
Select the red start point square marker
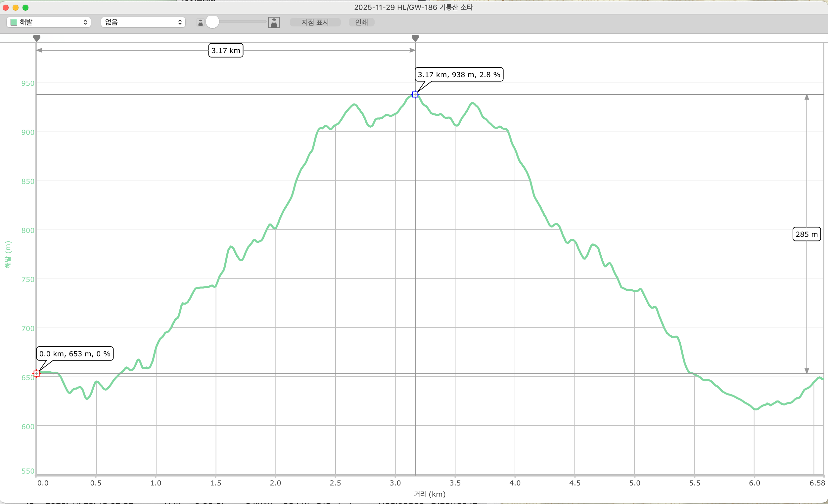click(36, 373)
